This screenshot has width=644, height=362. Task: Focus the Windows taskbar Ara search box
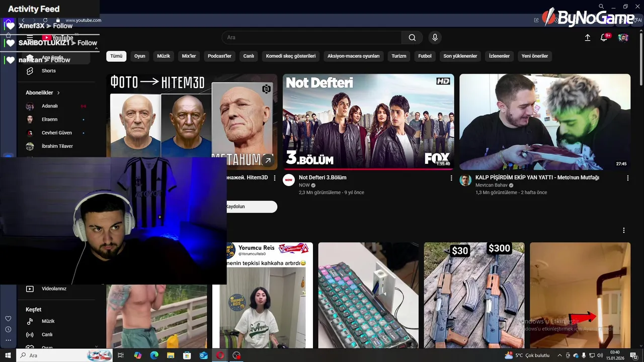64,355
